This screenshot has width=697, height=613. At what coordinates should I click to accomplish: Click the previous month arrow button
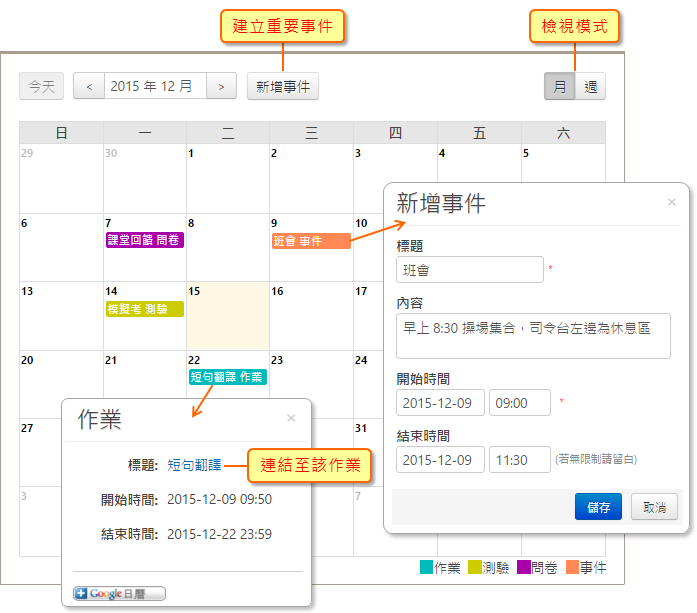click(x=89, y=87)
